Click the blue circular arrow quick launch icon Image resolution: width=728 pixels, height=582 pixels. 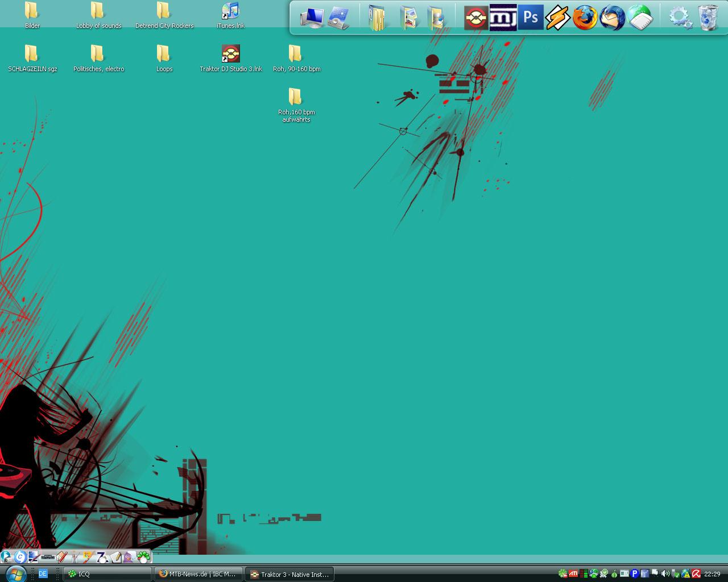click(x=20, y=557)
